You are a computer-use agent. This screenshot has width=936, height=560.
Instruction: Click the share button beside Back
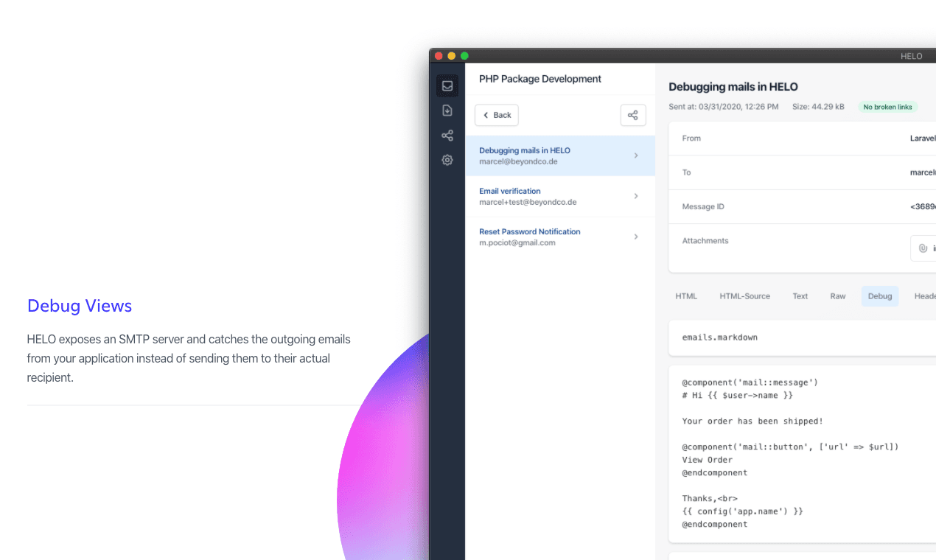pyautogui.click(x=632, y=115)
